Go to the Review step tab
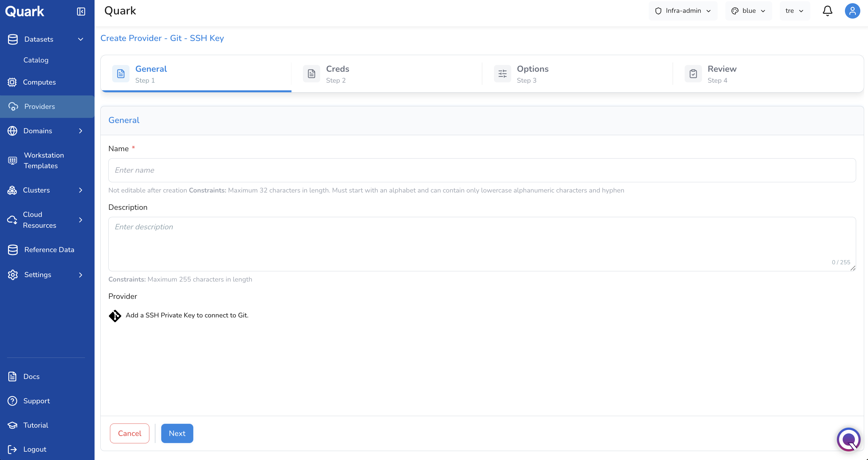 point(768,74)
